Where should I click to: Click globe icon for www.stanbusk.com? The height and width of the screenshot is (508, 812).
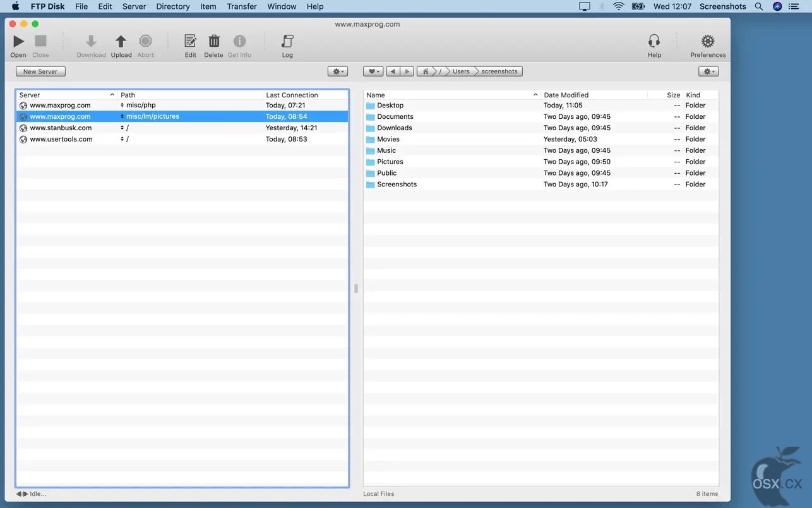pos(23,128)
